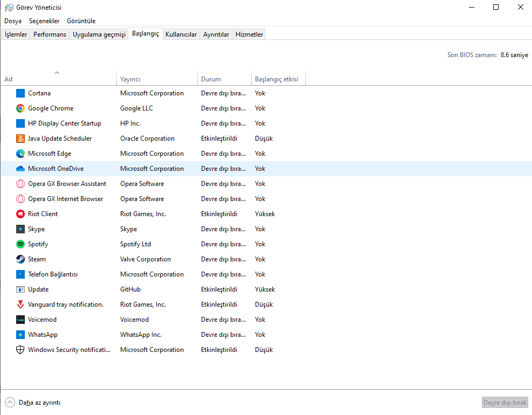Sort by the Ad column header
Viewport: 532px width, 415px height.
point(59,79)
